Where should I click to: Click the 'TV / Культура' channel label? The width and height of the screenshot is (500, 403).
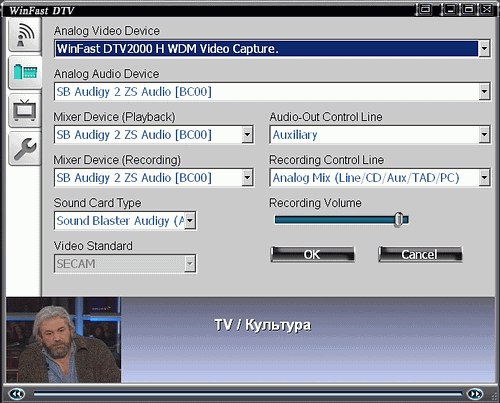(x=263, y=325)
